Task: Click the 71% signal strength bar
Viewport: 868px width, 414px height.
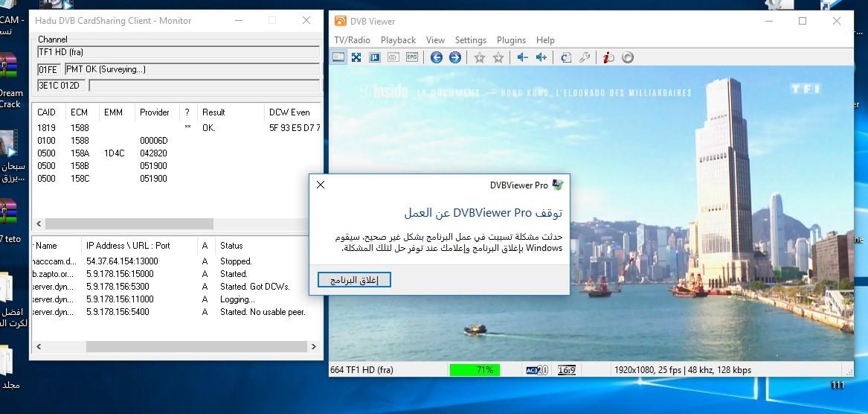Action: [x=475, y=369]
